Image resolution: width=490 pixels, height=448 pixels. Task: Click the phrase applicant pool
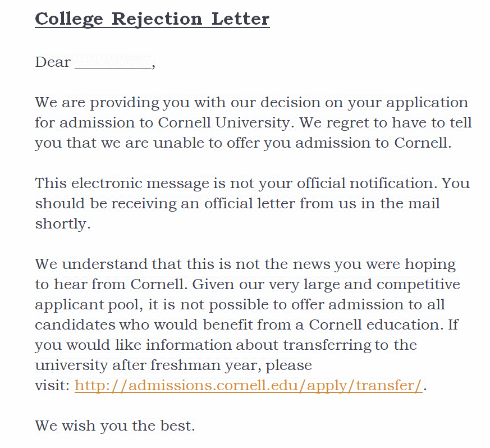93,305
